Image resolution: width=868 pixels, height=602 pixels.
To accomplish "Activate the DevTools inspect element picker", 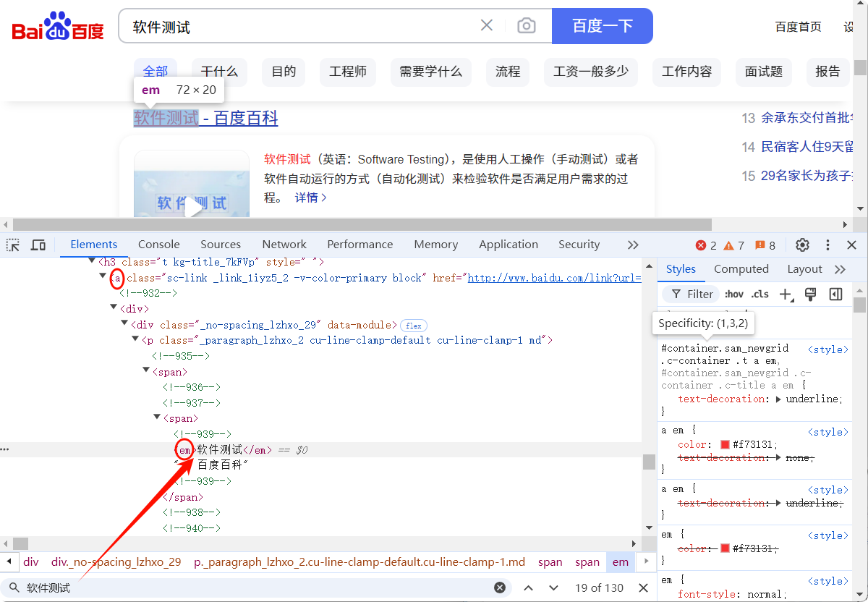I will tap(13, 245).
